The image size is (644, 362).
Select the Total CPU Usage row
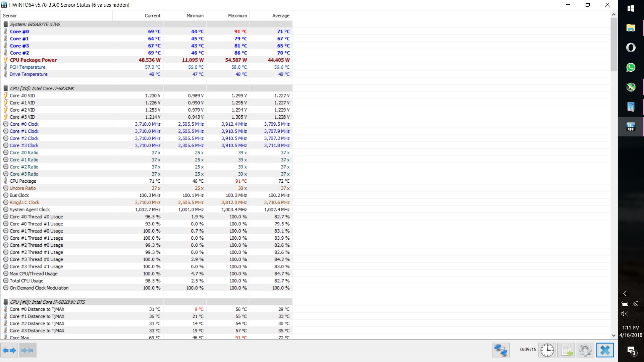pyautogui.click(x=146, y=281)
